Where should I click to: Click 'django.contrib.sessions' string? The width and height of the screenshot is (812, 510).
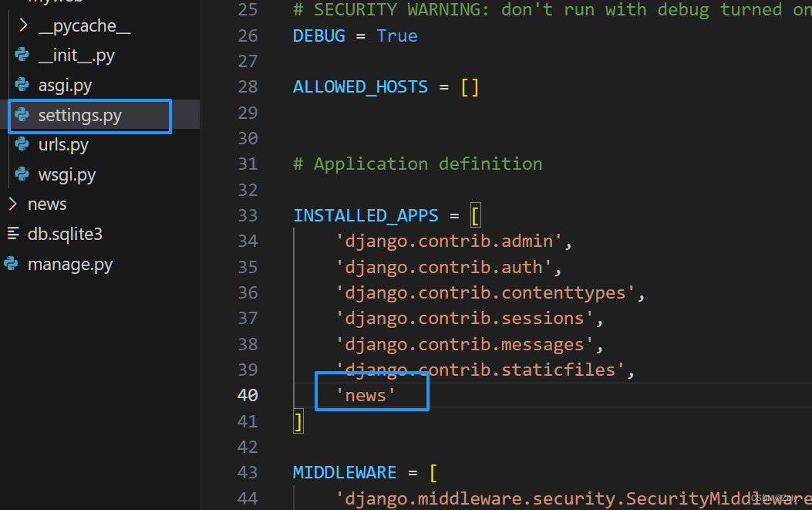[x=464, y=318]
